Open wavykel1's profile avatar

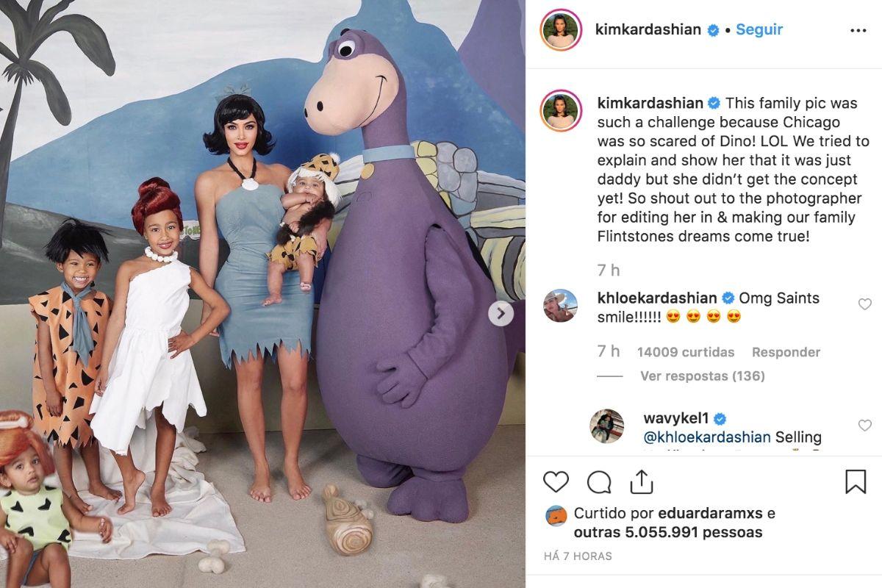607,426
